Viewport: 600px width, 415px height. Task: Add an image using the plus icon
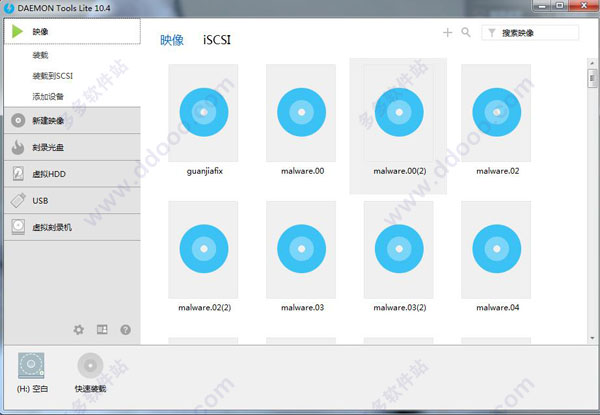pyautogui.click(x=447, y=33)
